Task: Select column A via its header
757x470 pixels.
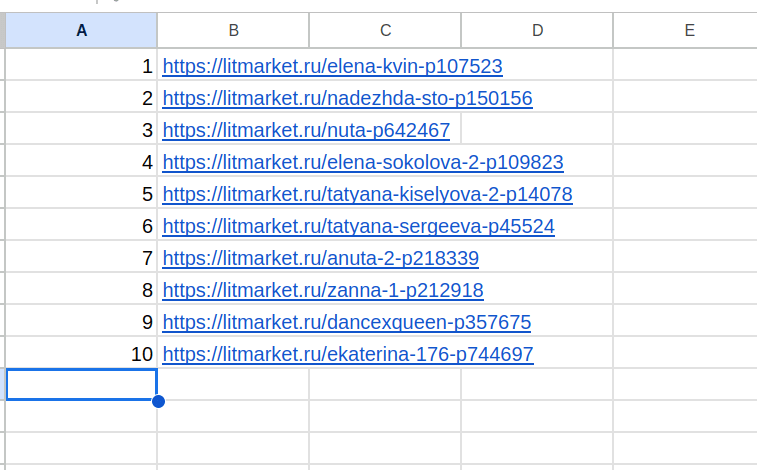Action: (82, 30)
